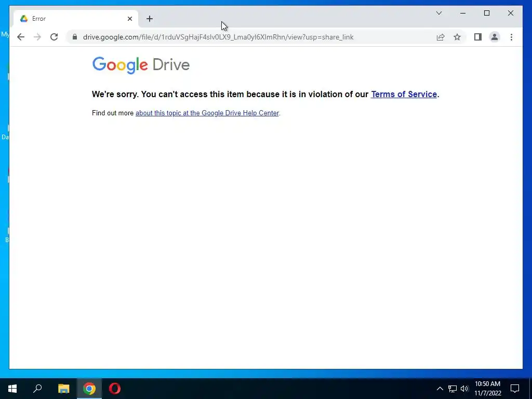
Task: Open Windows taskbar search
Action: coord(37,389)
